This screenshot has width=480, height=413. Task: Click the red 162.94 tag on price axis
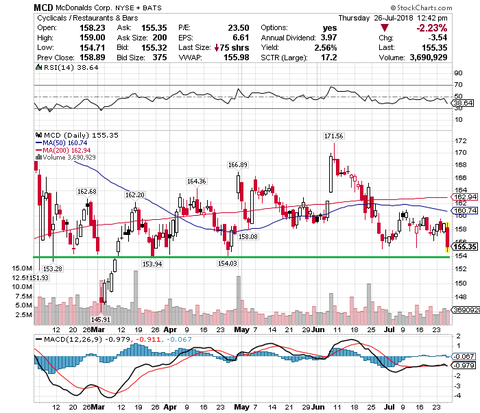pos(465,197)
